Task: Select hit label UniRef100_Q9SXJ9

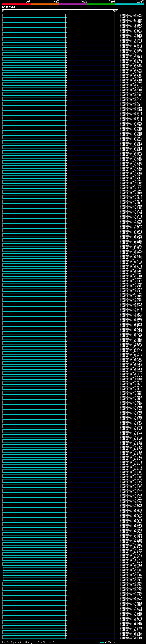Action: tap(131, 63)
